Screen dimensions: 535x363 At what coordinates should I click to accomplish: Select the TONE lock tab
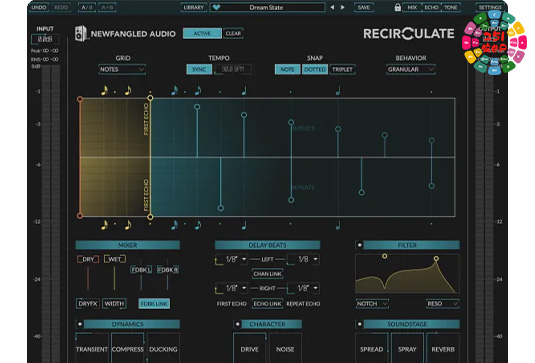point(451,7)
